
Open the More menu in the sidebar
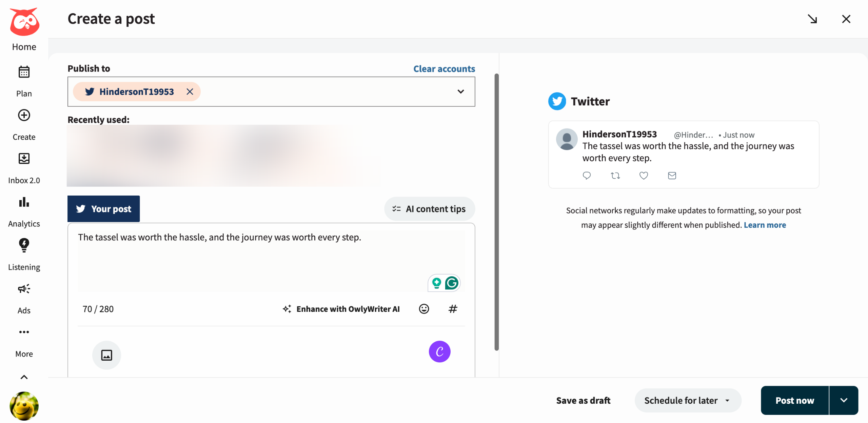point(24,332)
